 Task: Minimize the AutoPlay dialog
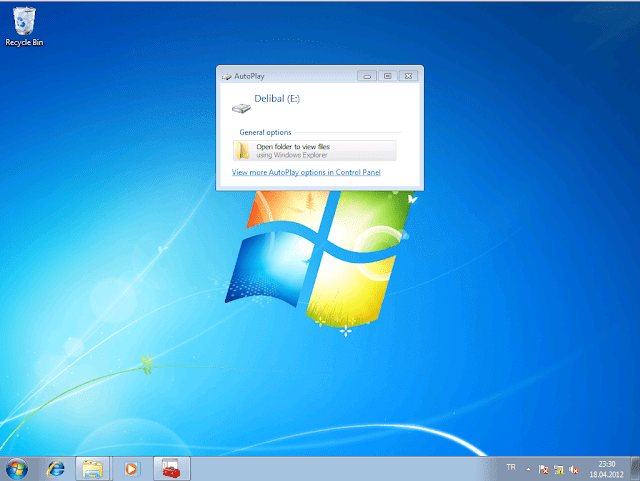click(x=368, y=75)
